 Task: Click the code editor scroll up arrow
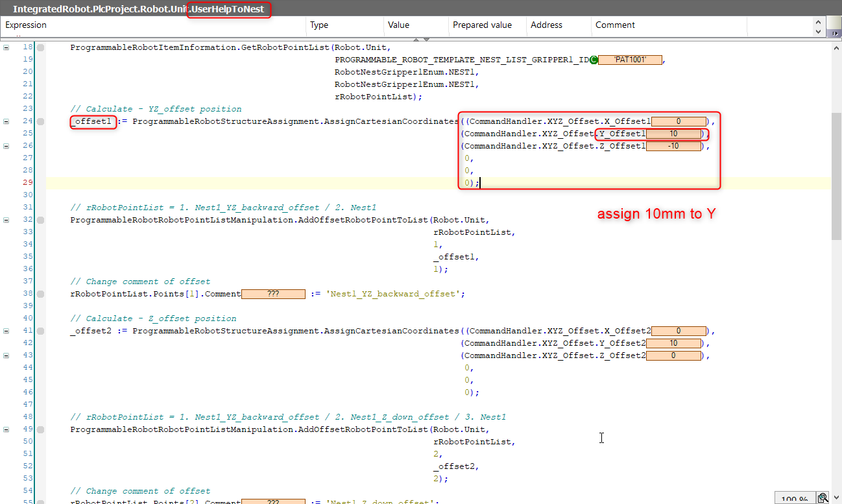pyautogui.click(x=836, y=48)
